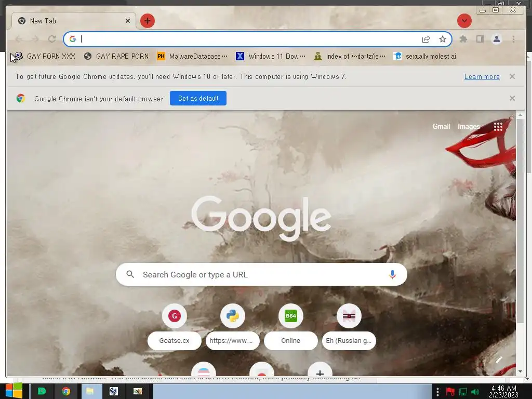Image resolution: width=532 pixels, height=399 pixels.
Task: Open the Images link
Action: pyautogui.click(x=469, y=127)
